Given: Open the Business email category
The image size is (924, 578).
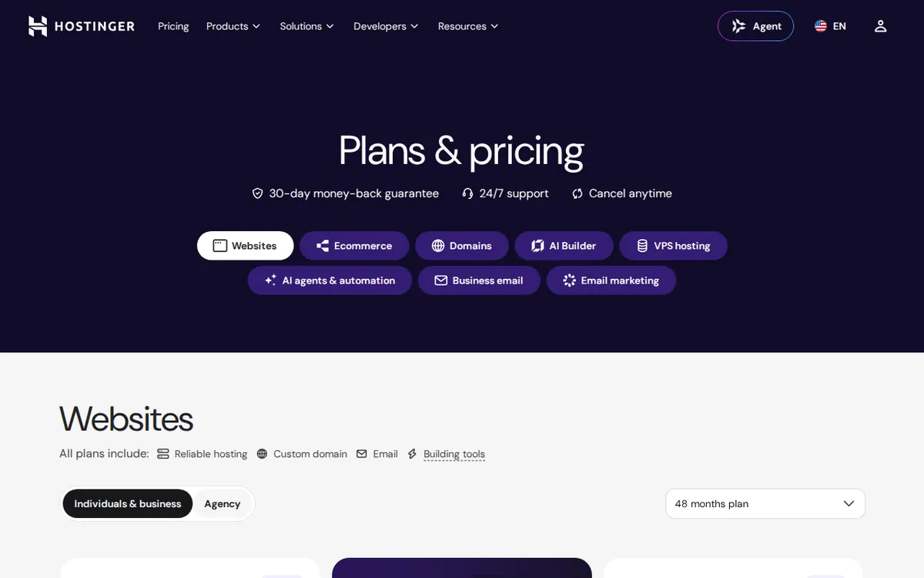Looking at the screenshot, I should point(479,281).
